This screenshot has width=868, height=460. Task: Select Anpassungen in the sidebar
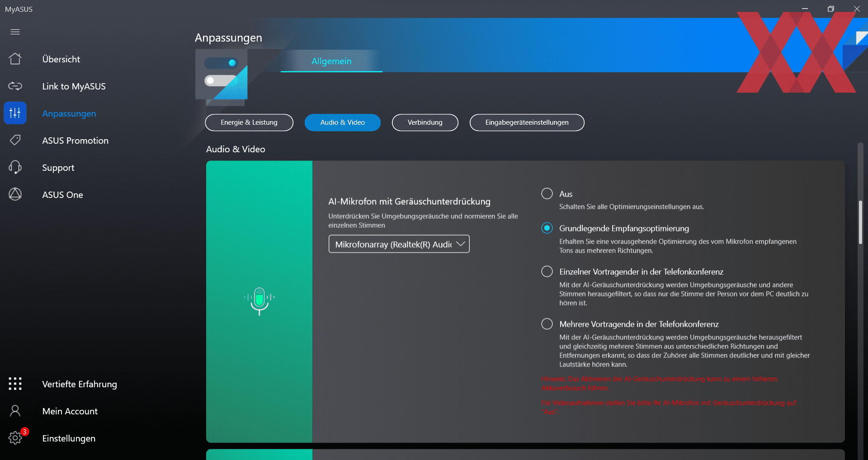point(69,113)
